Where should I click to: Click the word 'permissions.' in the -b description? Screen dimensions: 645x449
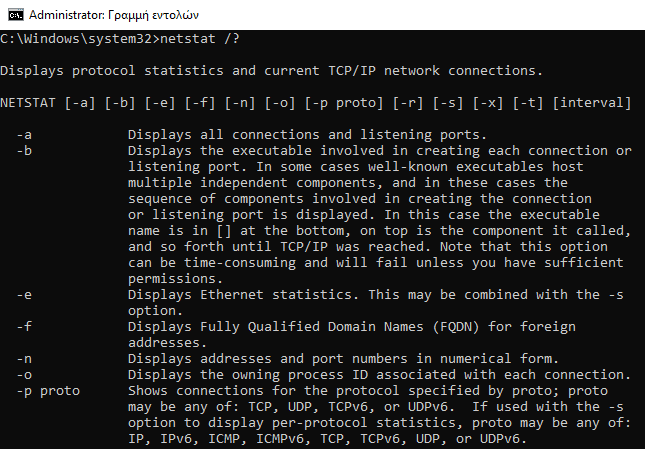[x=175, y=279]
